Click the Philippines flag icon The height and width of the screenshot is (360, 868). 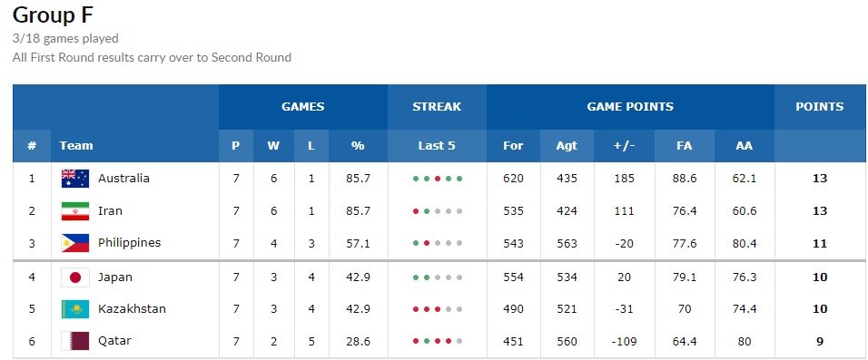coord(75,243)
